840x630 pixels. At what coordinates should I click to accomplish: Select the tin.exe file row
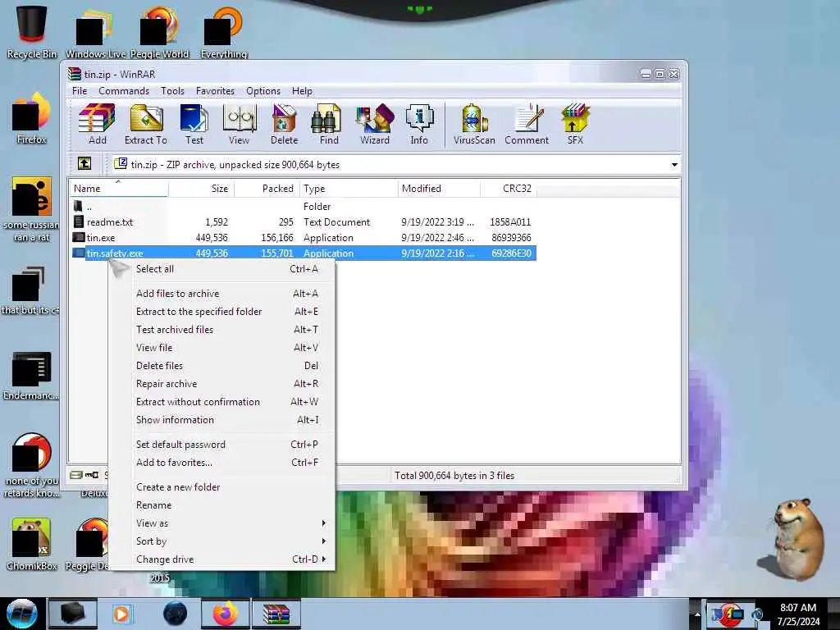click(x=304, y=237)
